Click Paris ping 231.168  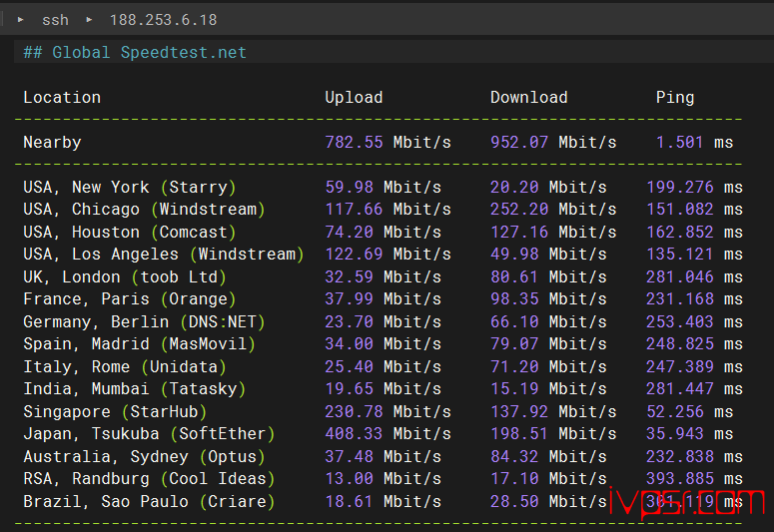coord(680,299)
